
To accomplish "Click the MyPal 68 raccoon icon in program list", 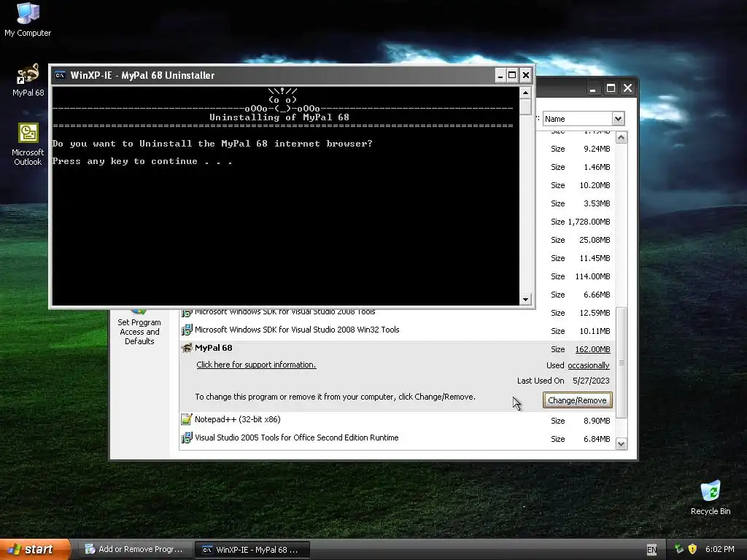I will click(187, 348).
